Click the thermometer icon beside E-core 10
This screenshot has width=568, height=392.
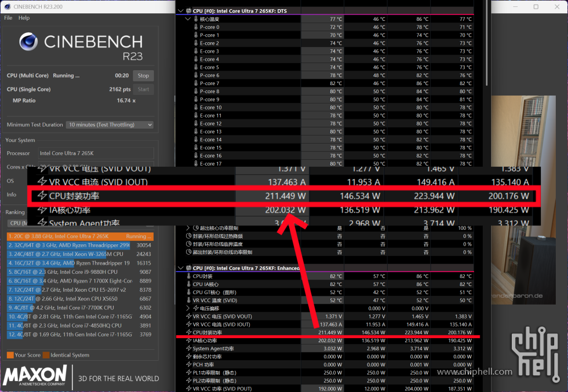196,107
